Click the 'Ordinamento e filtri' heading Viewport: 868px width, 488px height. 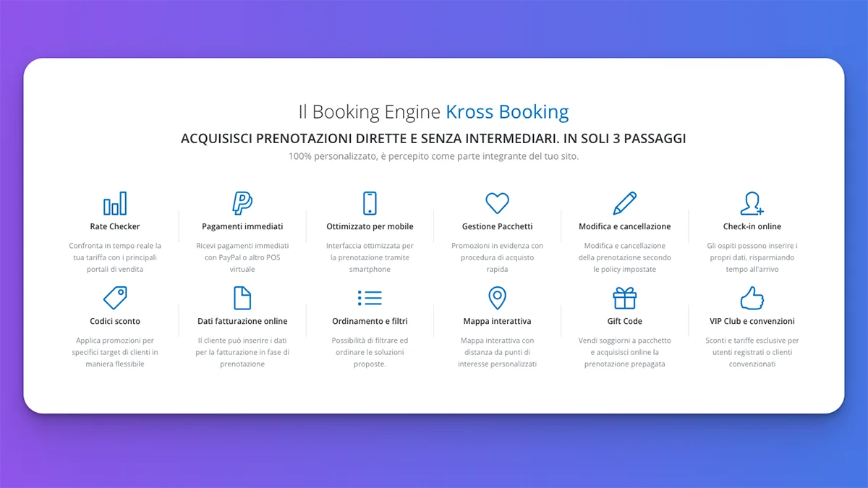point(370,321)
